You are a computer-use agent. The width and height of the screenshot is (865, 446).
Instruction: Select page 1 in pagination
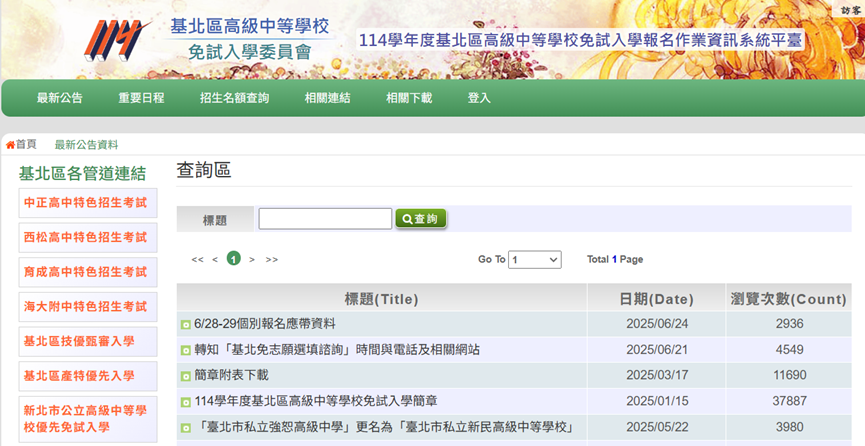(x=233, y=259)
